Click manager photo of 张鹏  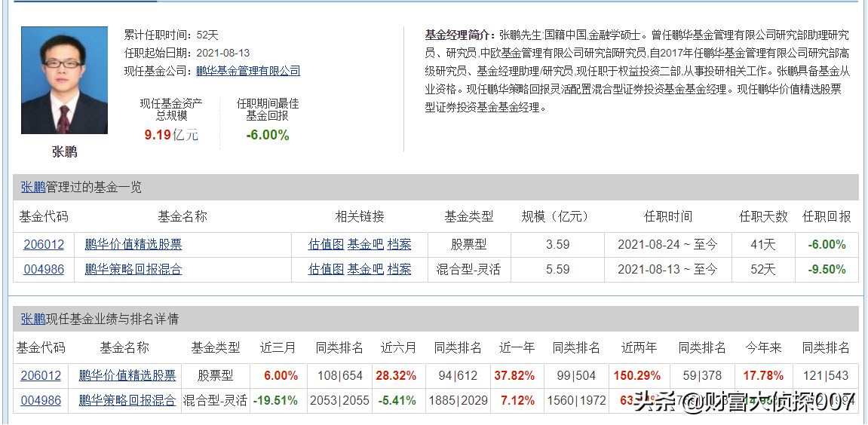pyautogui.click(x=64, y=80)
